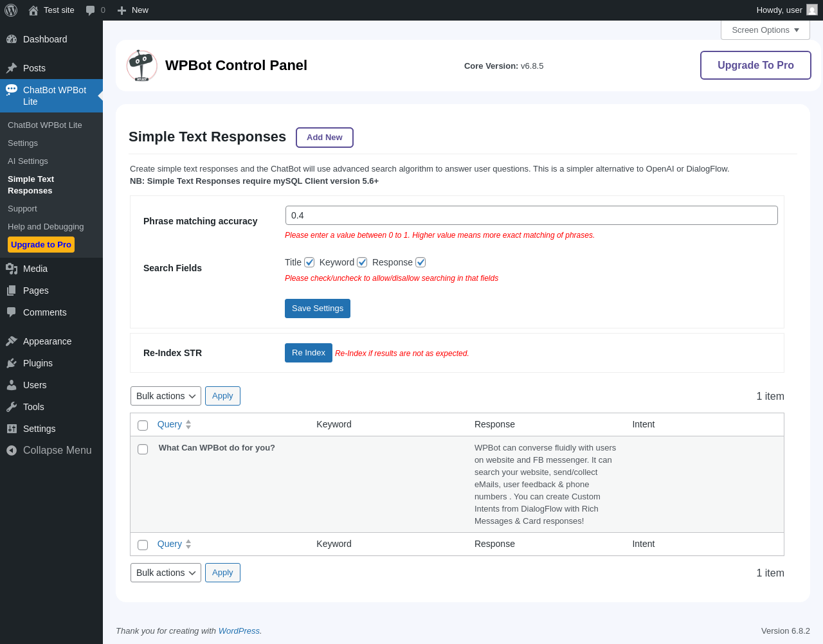Image resolution: width=823 pixels, height=644 pixels.
Task: Open the bottom Bulk actions dropdown
Action: point(166,573)
